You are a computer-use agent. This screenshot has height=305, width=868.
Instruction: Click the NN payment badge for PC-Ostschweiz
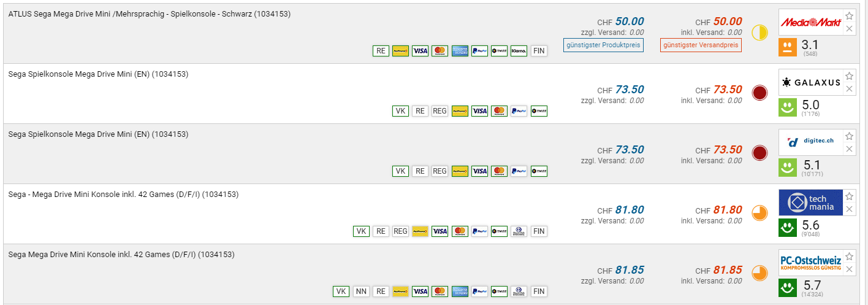tap(361, 291)
